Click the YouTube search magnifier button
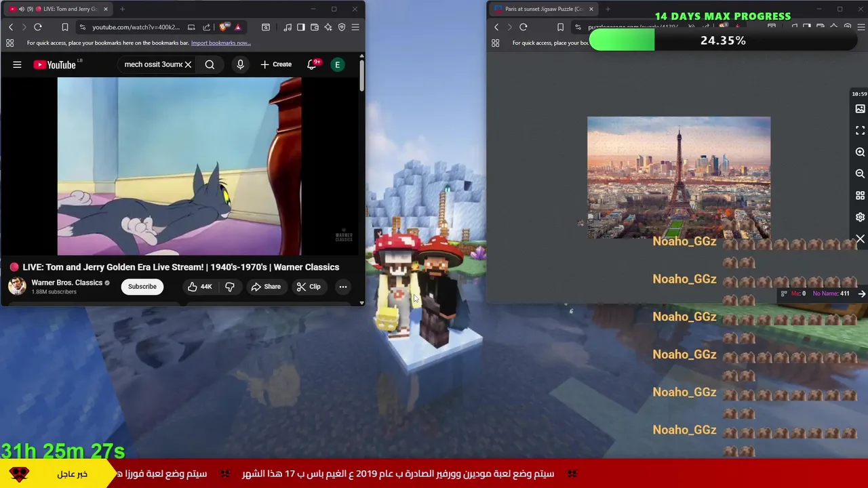This screenshot has height=488, width=868. coord(210,64)
